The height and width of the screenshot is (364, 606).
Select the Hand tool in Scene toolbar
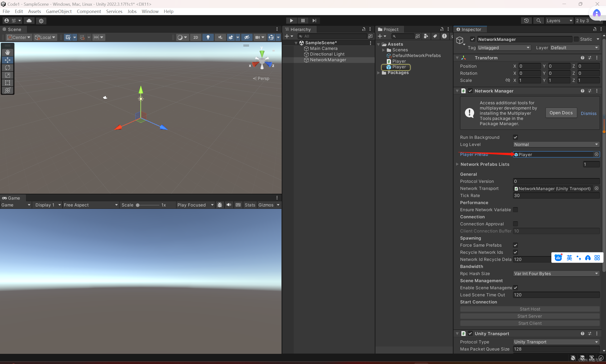[x=8, y=52]
